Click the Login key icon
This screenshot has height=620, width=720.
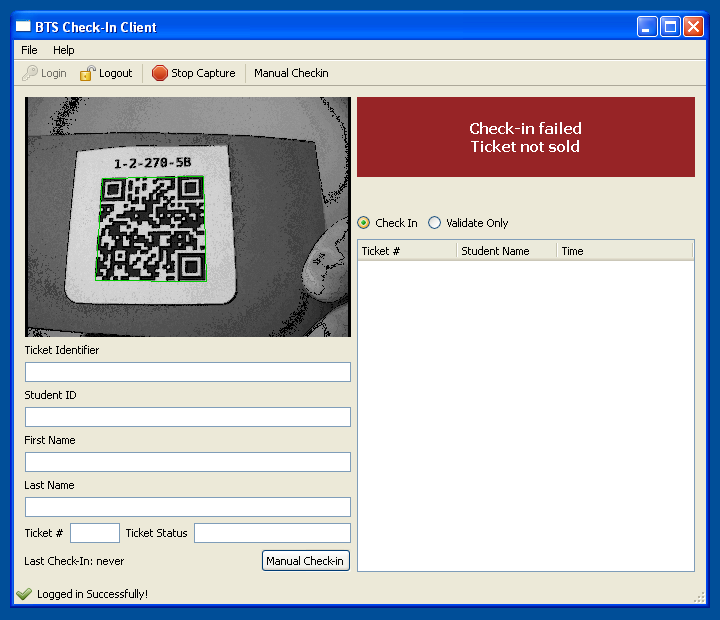[30, 73]
